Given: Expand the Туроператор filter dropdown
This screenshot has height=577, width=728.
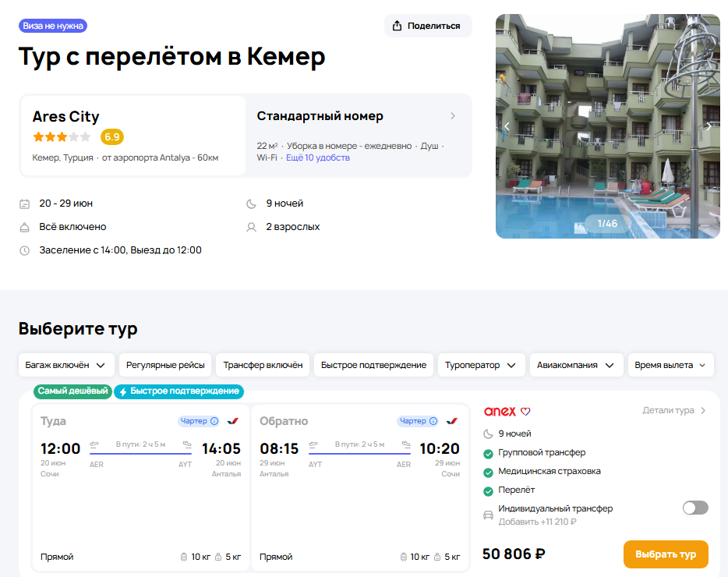Looking at the screenshot, I should tap(480, 365).
